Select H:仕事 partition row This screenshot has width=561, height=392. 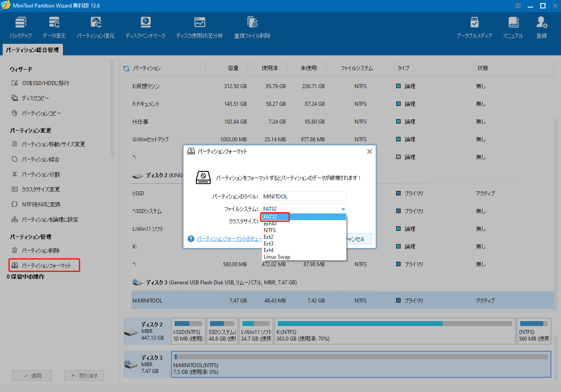(x=342, y=122)
